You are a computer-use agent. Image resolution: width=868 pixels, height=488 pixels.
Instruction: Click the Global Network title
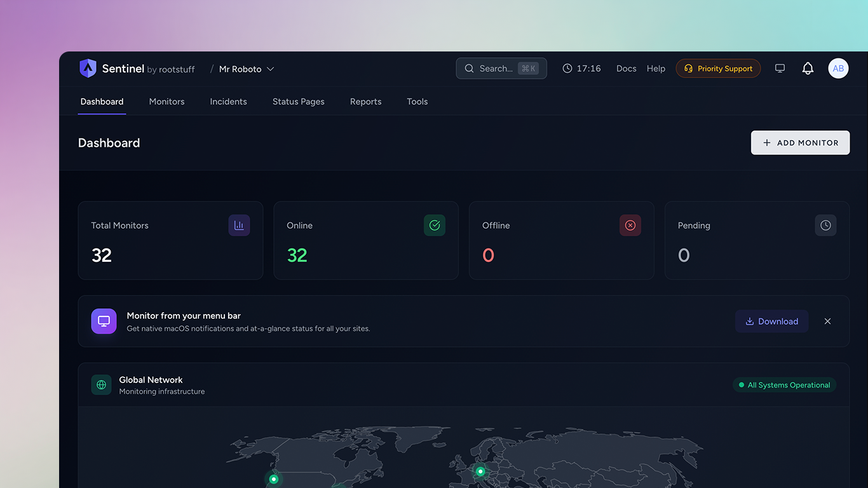(151, 380)
